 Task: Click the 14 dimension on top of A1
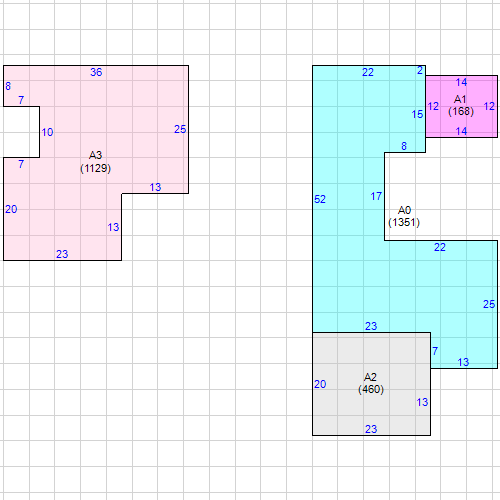(461, 82)
